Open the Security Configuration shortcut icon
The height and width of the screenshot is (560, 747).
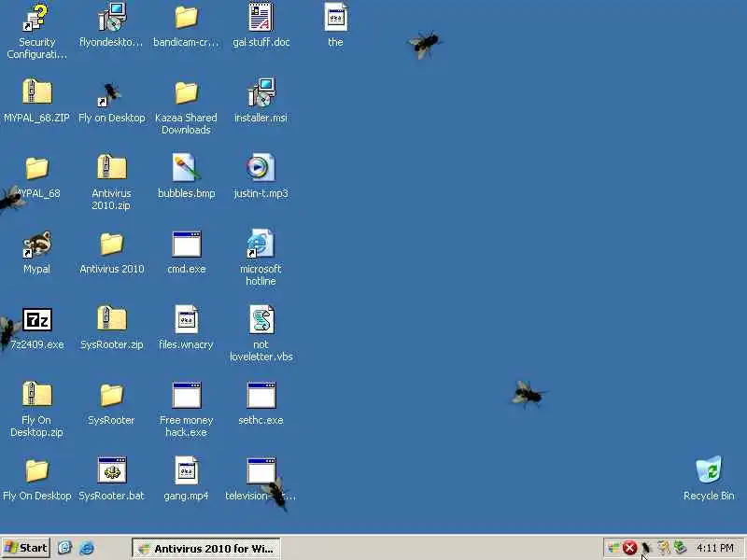[36, 18]
